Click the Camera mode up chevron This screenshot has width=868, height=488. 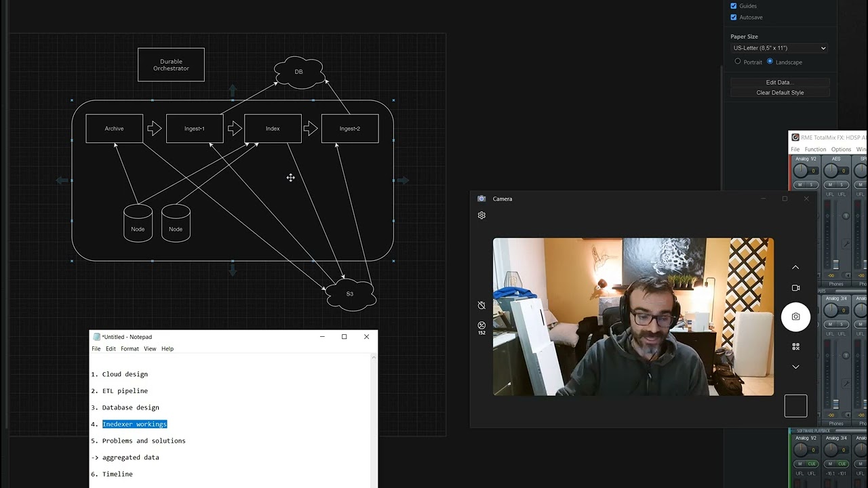click(x=795, y=267)
